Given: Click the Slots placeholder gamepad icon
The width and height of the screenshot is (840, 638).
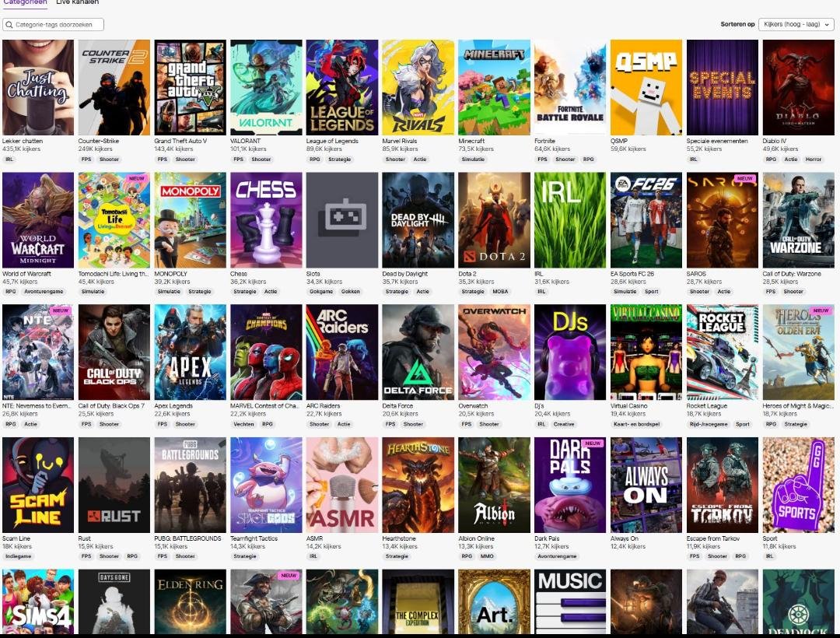Looking at the screenshot, I should [x=342, y=218].
